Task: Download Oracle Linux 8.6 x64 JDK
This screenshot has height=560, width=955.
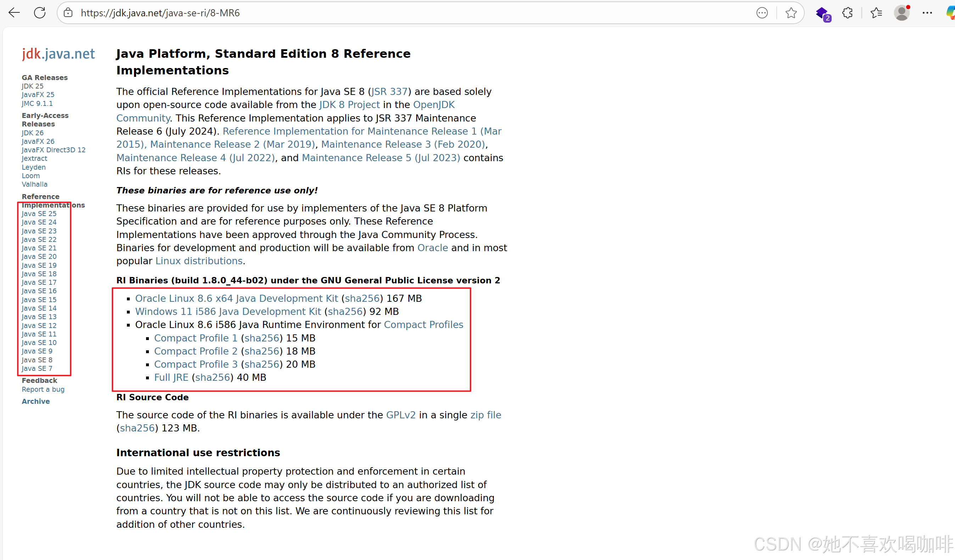Action: pyautogui.click(x=236, y=298)
